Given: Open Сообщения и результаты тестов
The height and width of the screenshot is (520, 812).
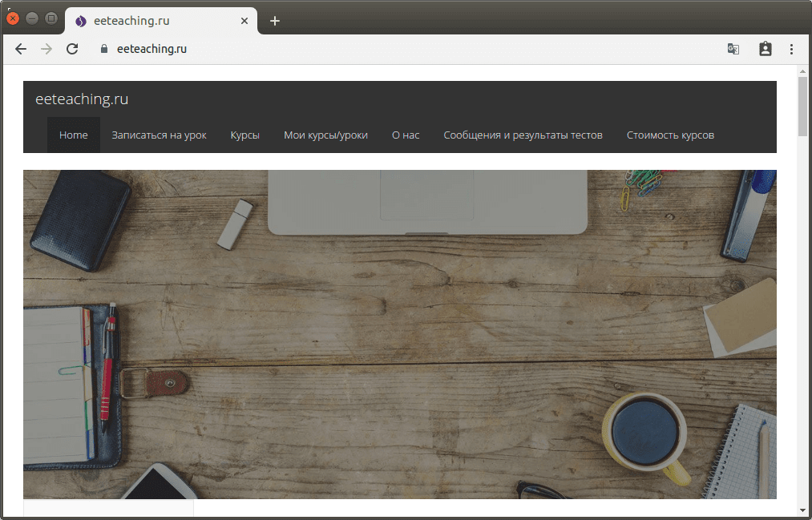Looking at the screenshot, I should pos(523,135).
